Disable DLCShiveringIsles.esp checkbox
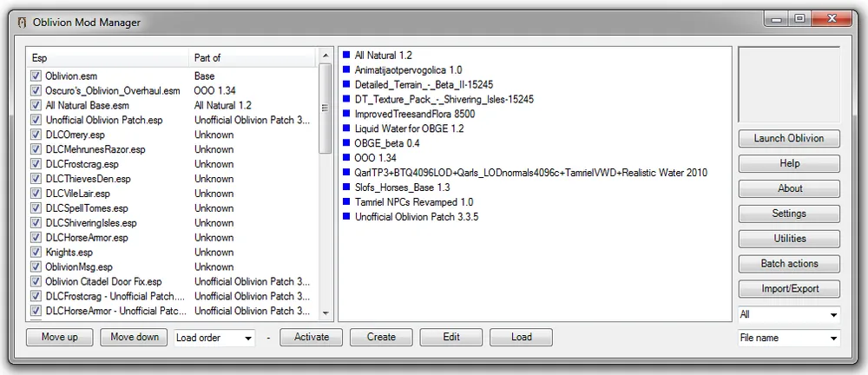 click(x=36, y=223)
